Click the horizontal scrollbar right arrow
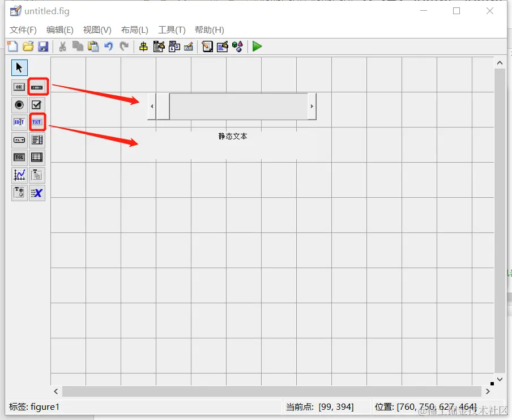 click(x=488, y=391)
